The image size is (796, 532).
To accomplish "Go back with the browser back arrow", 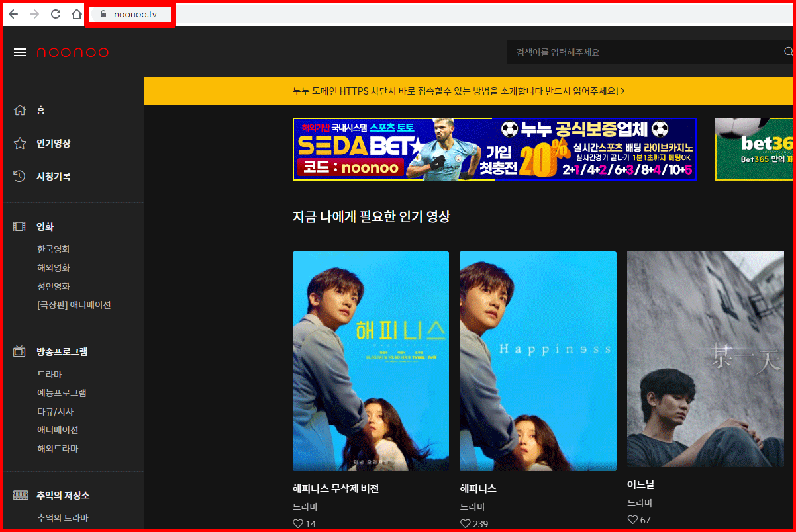I will 13,14.
